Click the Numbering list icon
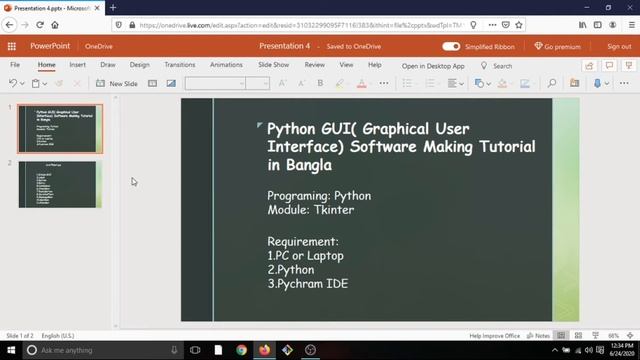This screenshot has width=640, height=360. (430, 83)
